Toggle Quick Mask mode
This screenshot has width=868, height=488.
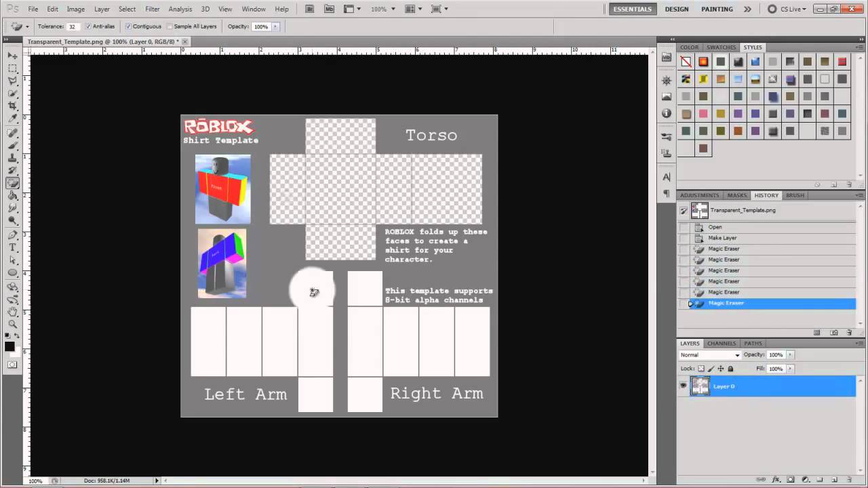click(12, 365)
